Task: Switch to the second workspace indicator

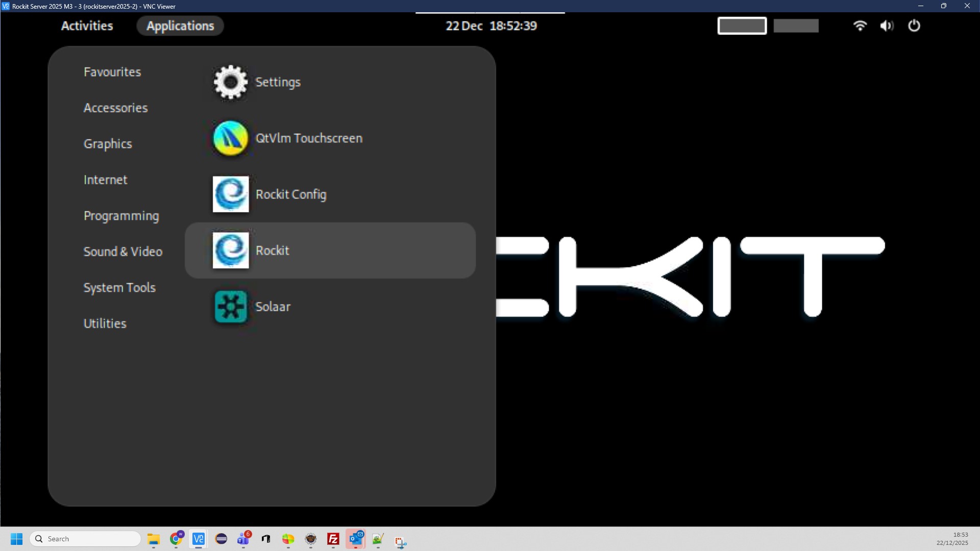Action: pos(796,26)
